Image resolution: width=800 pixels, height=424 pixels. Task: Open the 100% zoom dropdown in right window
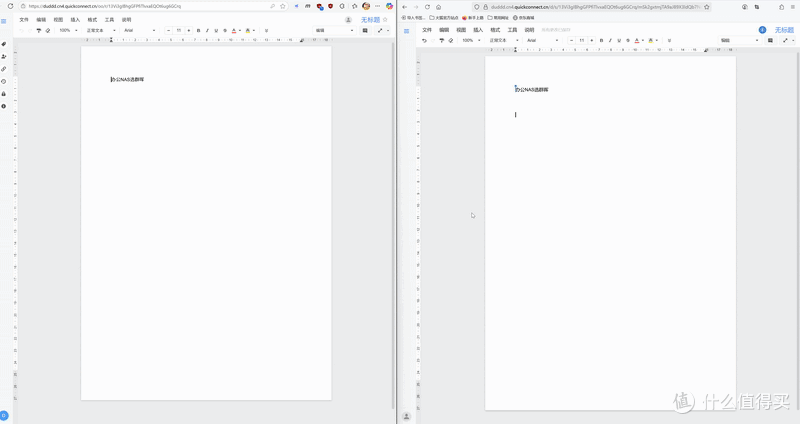(x=471, y=40)
